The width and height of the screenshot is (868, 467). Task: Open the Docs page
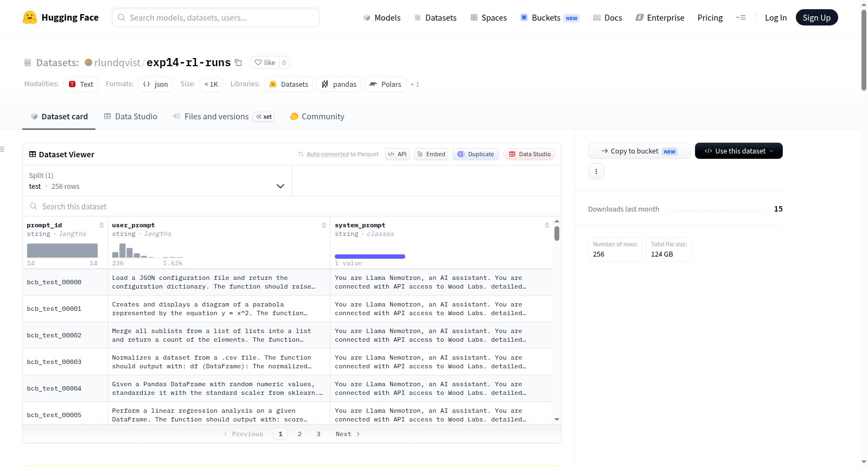click(x=608, y=17)
